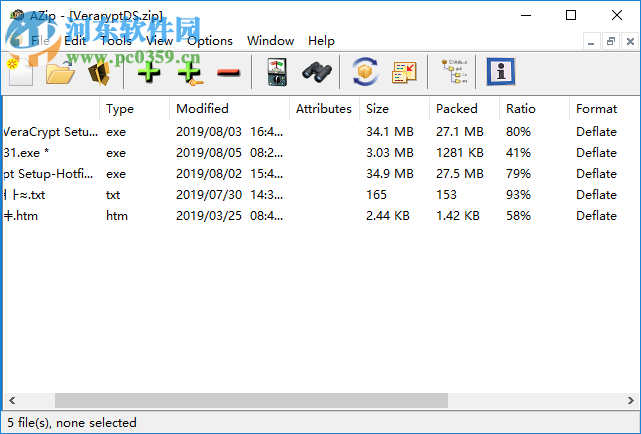Open the Tools menu

click(116, 41)
